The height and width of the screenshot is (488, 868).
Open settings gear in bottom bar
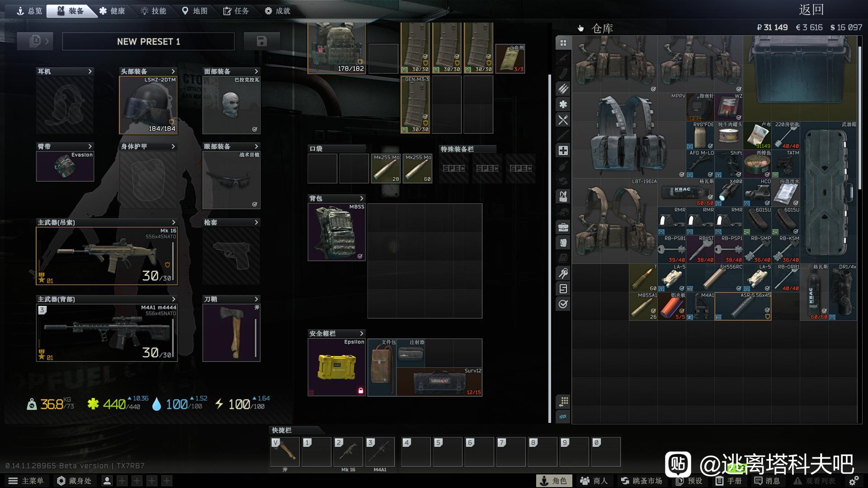tap(854, 481)
